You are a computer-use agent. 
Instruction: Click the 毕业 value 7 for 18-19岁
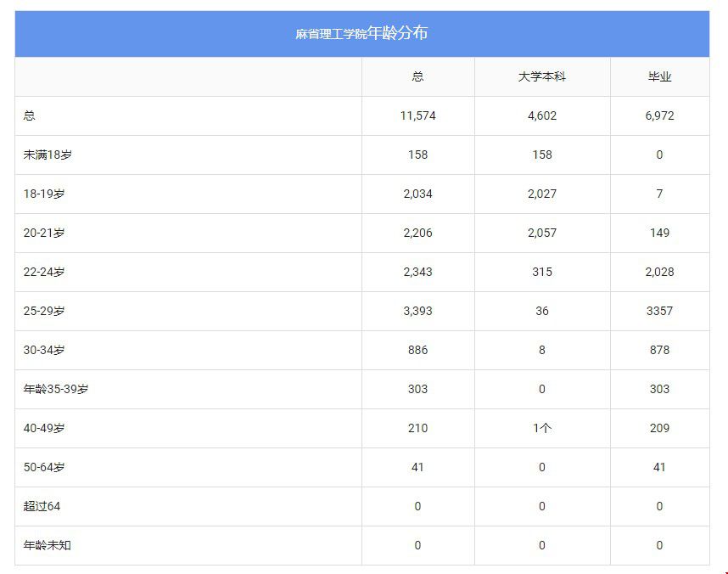coord(660,194)
